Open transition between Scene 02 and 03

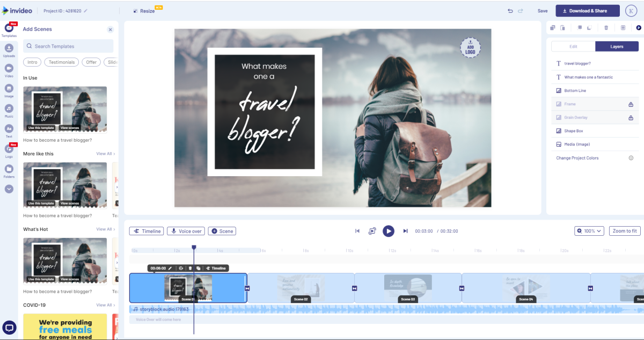[x=354, y=288]
